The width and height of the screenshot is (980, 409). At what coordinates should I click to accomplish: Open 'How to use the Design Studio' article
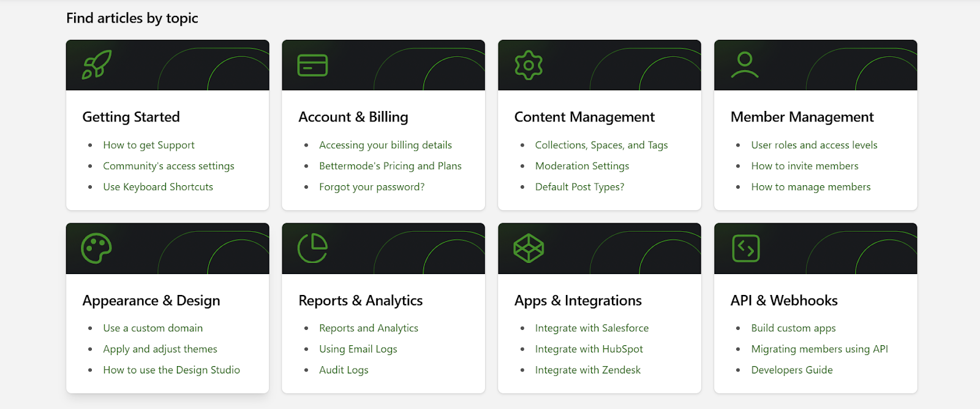[x=171, y=370]
